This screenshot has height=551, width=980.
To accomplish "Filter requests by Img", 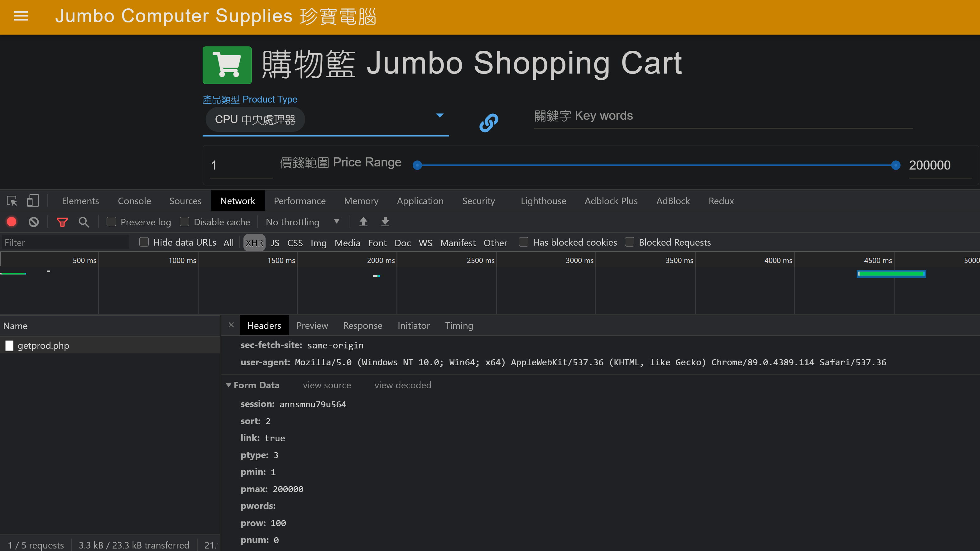I will coord(319,242).
